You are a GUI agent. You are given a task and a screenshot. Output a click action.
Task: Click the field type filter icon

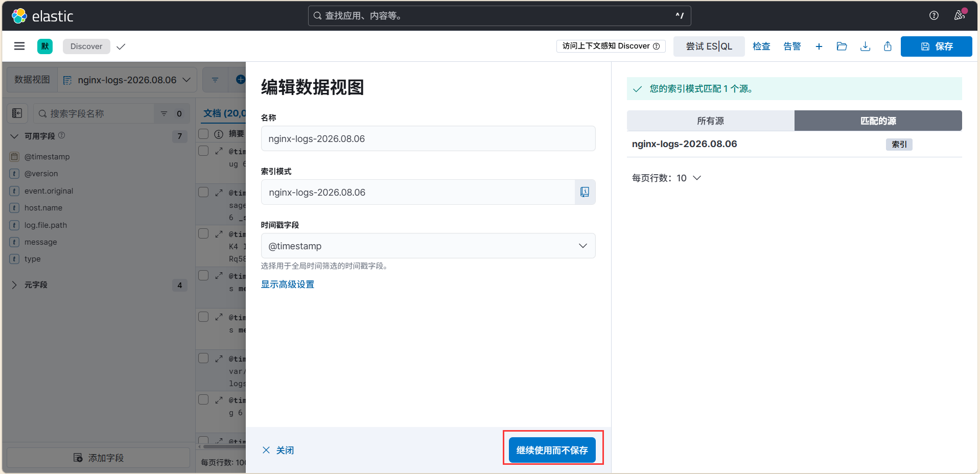pyautogui.click(x=164, y=113)
